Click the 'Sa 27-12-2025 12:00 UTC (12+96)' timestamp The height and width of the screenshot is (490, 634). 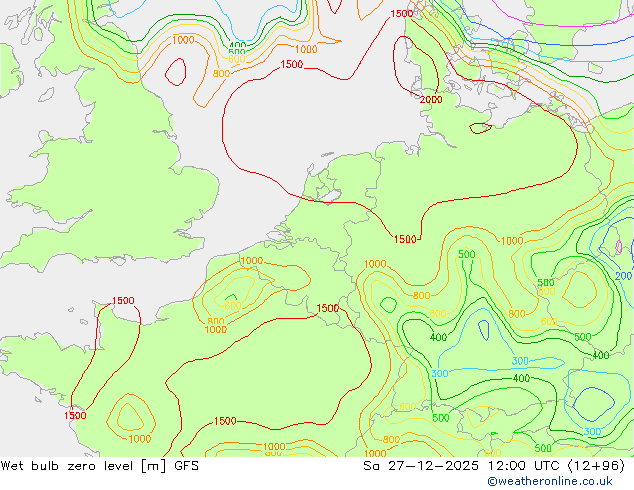494,466
